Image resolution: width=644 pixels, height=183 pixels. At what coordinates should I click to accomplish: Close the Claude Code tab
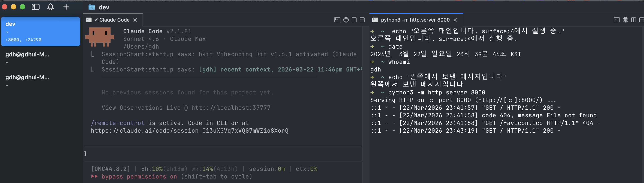pos(135,20)
